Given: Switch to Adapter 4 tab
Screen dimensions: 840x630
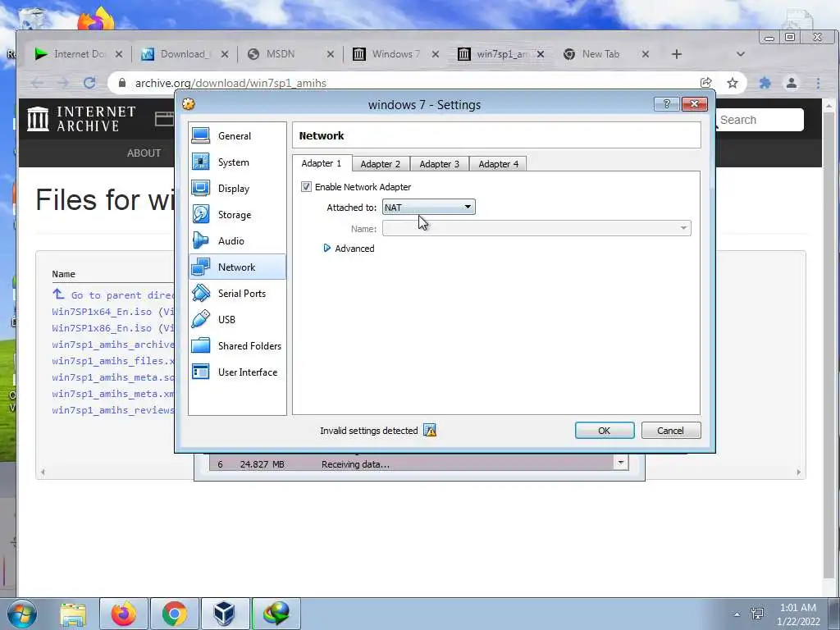Looking at the screenshot, I should coord(498,164).
